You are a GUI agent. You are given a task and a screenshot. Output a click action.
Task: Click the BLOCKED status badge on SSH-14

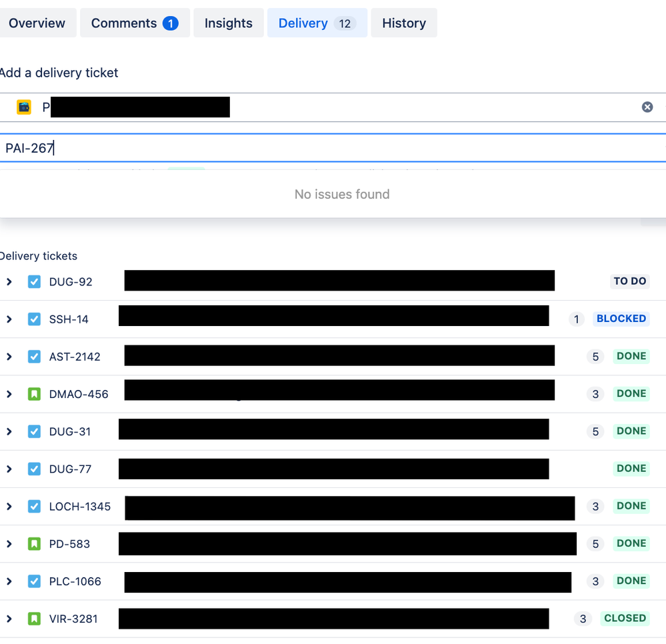coord(621,319)
